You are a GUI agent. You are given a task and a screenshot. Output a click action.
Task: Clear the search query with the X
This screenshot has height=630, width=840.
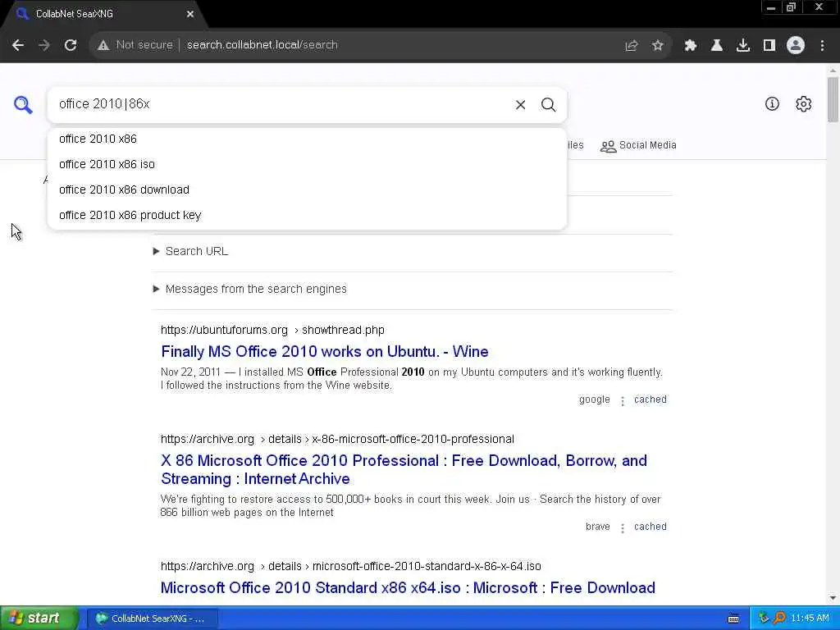tap(520, 104)
